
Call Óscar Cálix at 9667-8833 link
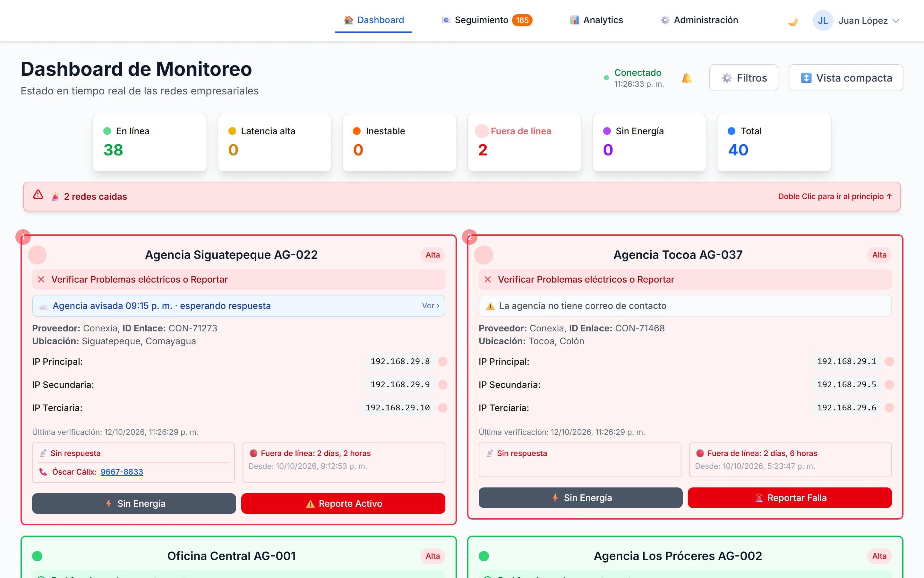(122, 472)
